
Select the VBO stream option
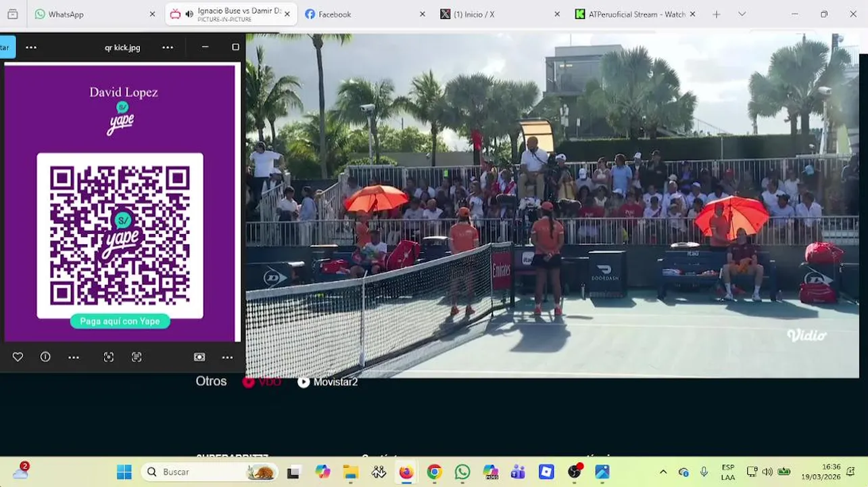262,381
